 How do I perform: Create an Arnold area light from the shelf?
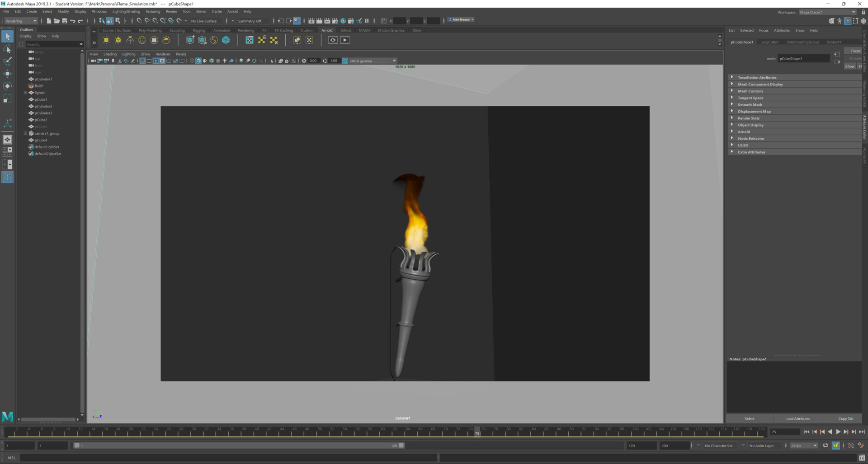[x=106, y=40]
